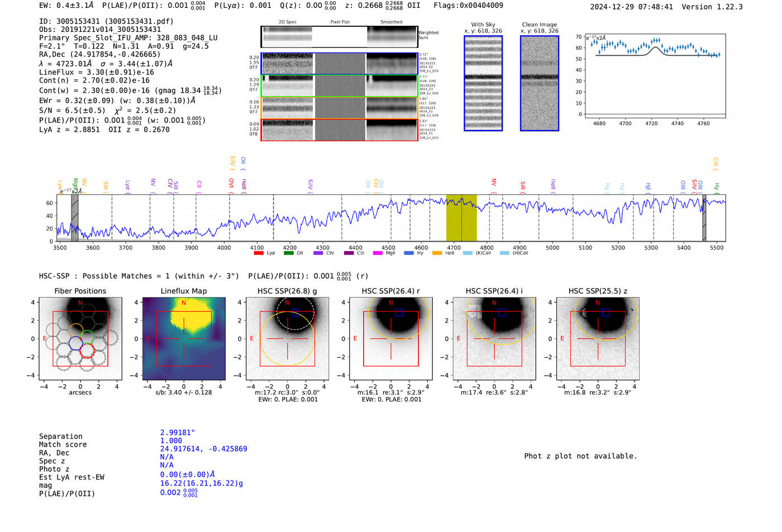782x532 pixels.
Task: Click the emission line Gaussian fit plot
Action: (x=655, y=76)
